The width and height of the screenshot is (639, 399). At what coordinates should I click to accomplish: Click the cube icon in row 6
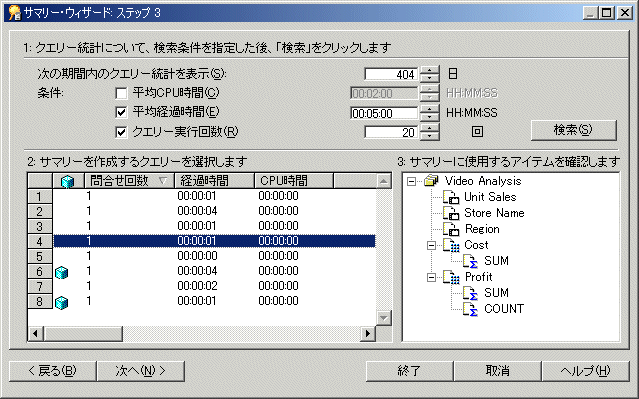pos(61,272)
